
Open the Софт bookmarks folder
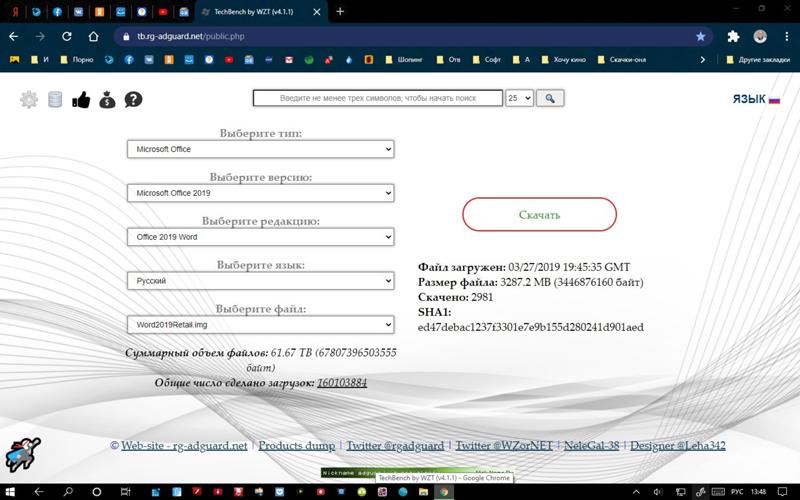486,60
